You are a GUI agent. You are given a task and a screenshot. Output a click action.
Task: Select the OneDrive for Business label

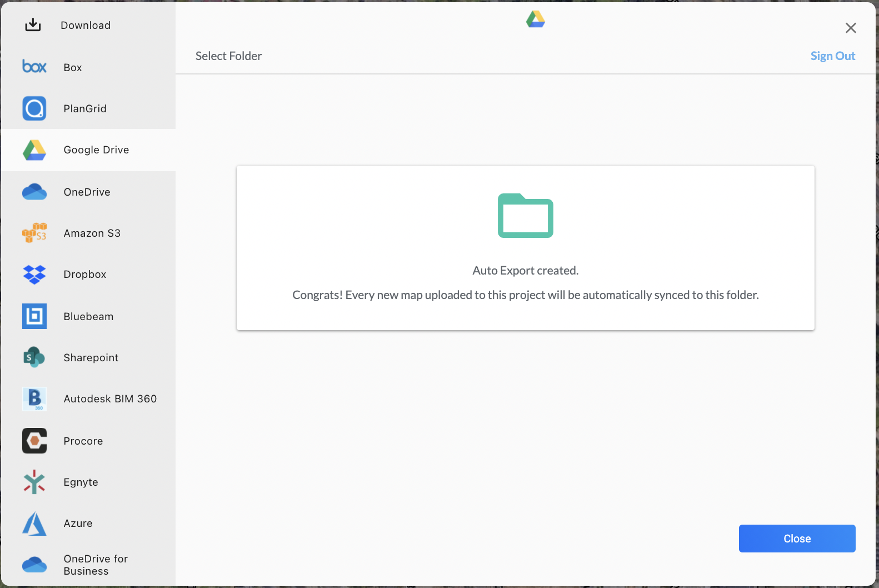click(x=96, y=565)
